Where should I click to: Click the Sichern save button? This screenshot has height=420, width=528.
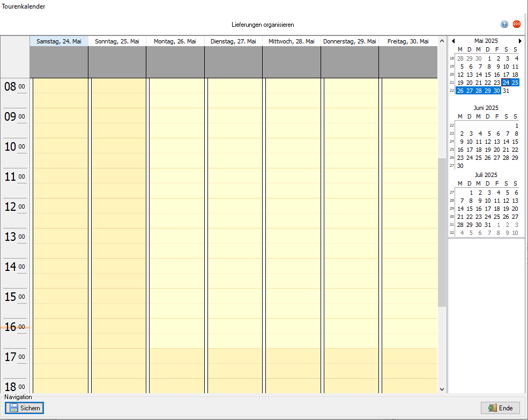click(25, 408)
